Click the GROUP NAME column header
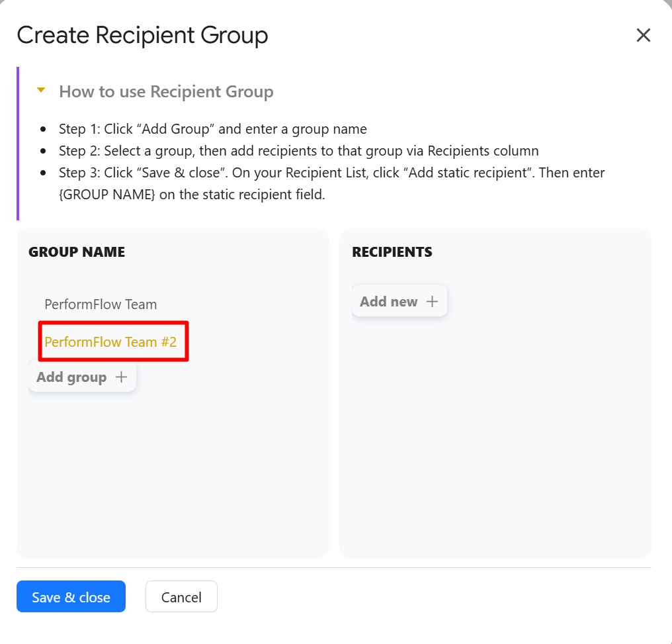 (77, 252)
